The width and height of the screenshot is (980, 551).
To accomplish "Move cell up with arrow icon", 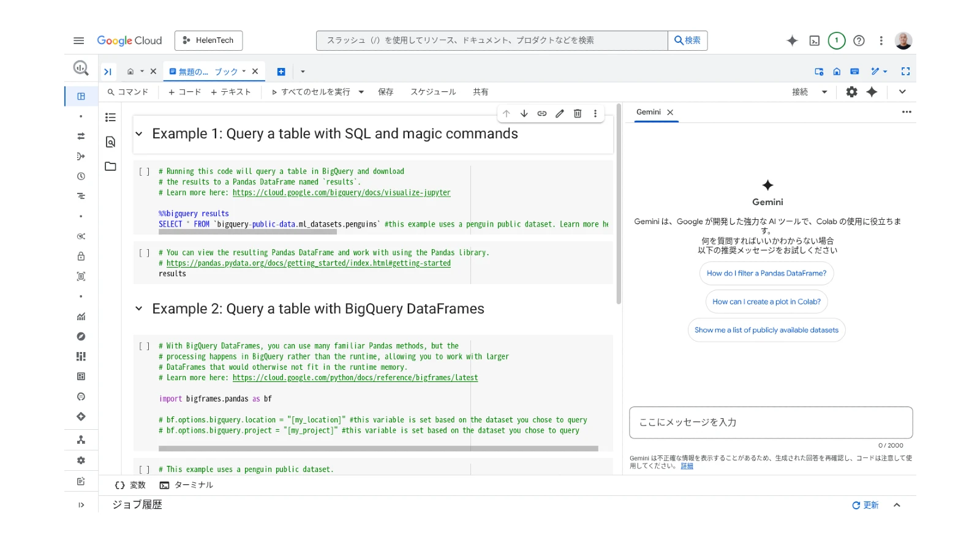I will [x=507, y=113].
